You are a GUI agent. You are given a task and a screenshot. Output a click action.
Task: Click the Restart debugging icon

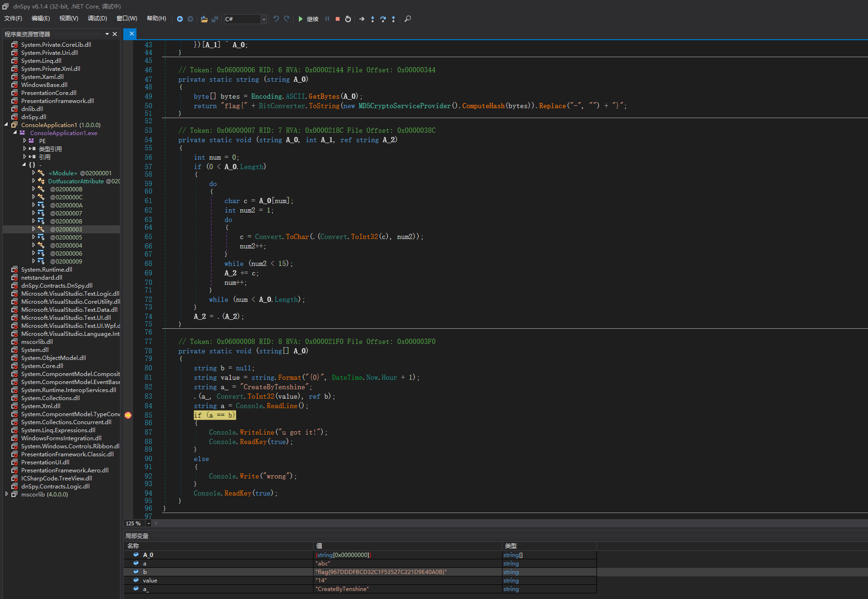point(348,19)
